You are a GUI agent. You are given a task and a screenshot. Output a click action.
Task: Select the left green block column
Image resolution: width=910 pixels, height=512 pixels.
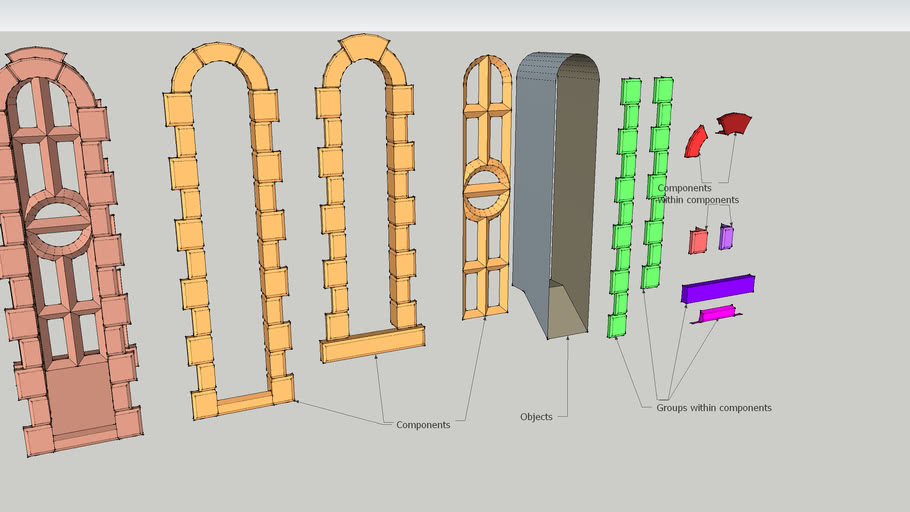tap(625, 200)
